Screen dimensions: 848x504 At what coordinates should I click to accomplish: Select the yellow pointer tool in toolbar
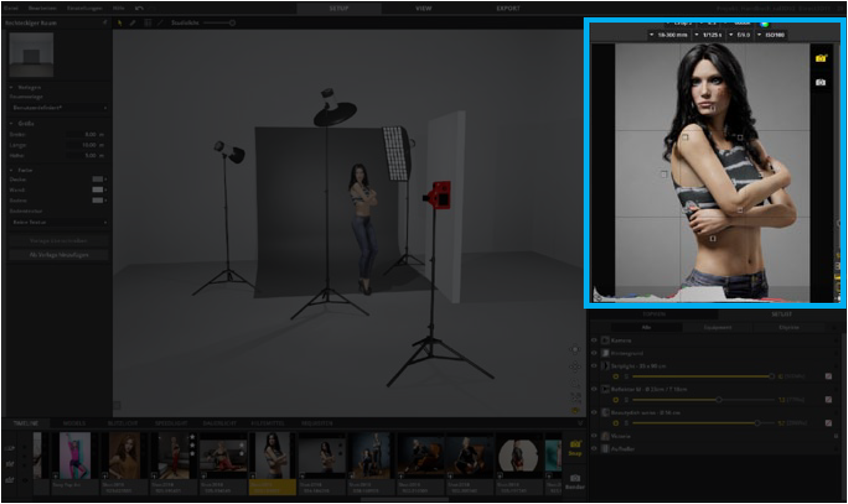tap(120, 23)
